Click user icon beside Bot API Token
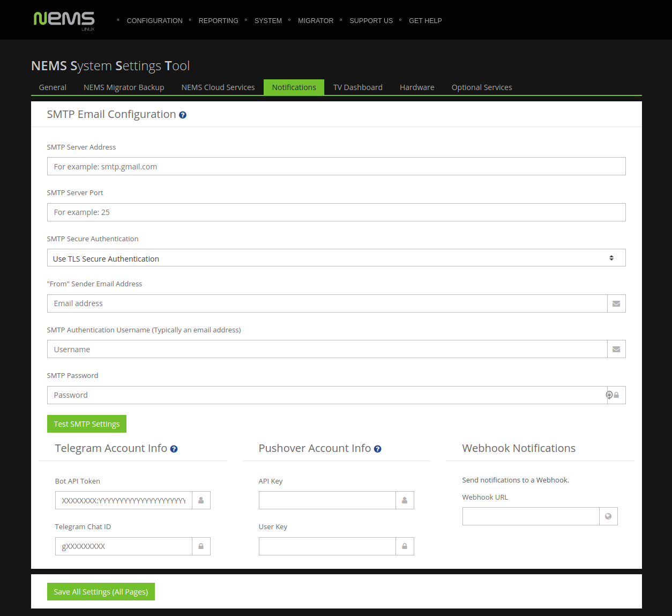Image resolution: width=672 pixels, height=616 pixels. [x=201, y=501]
